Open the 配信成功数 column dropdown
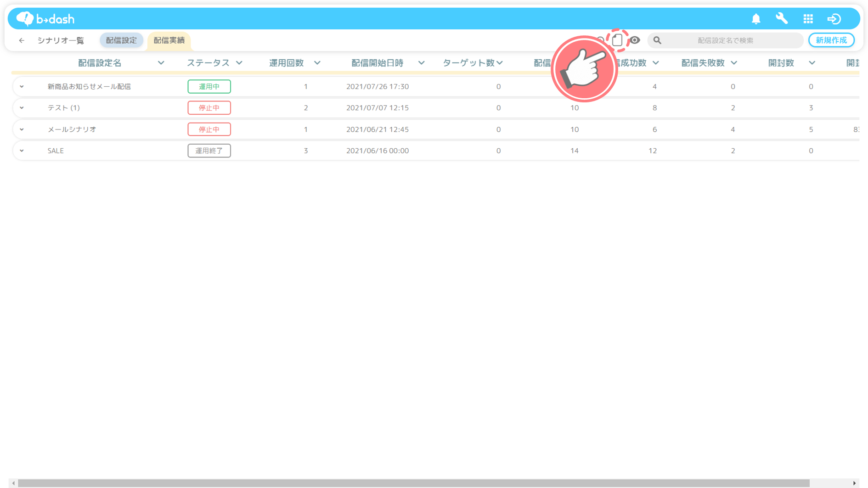The width and height of the screenshot is (868, 488). click(656, 63)
